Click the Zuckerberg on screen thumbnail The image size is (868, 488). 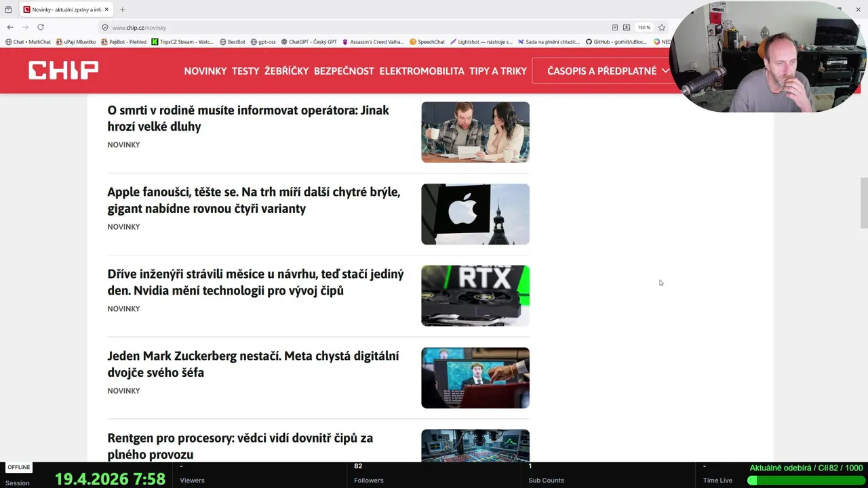coord(475,378)
